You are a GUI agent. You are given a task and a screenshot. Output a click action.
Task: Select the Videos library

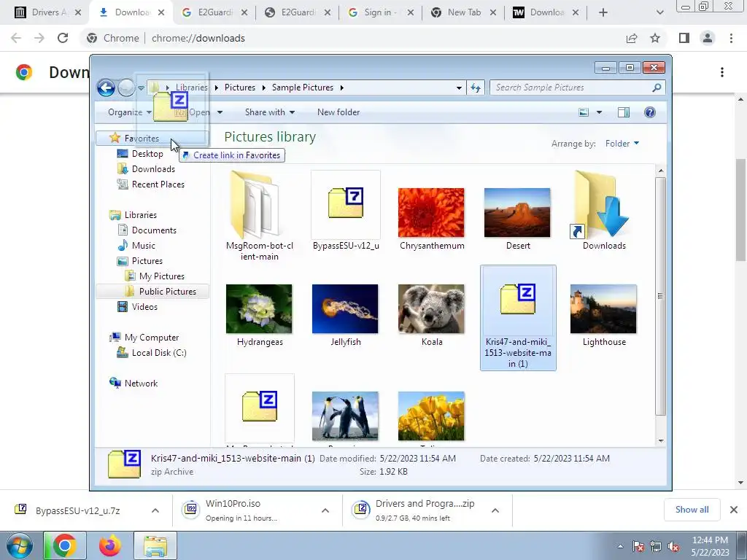click(144, 307)
